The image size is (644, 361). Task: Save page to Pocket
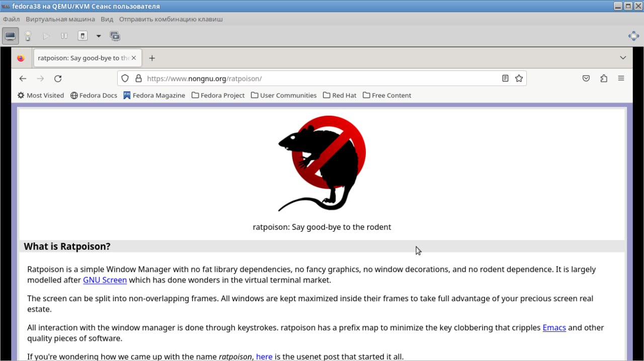click(586, 78)
